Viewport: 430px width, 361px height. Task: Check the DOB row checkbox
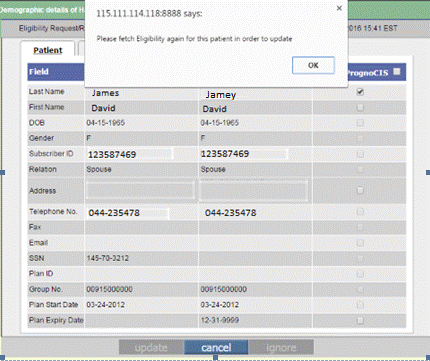360,123
